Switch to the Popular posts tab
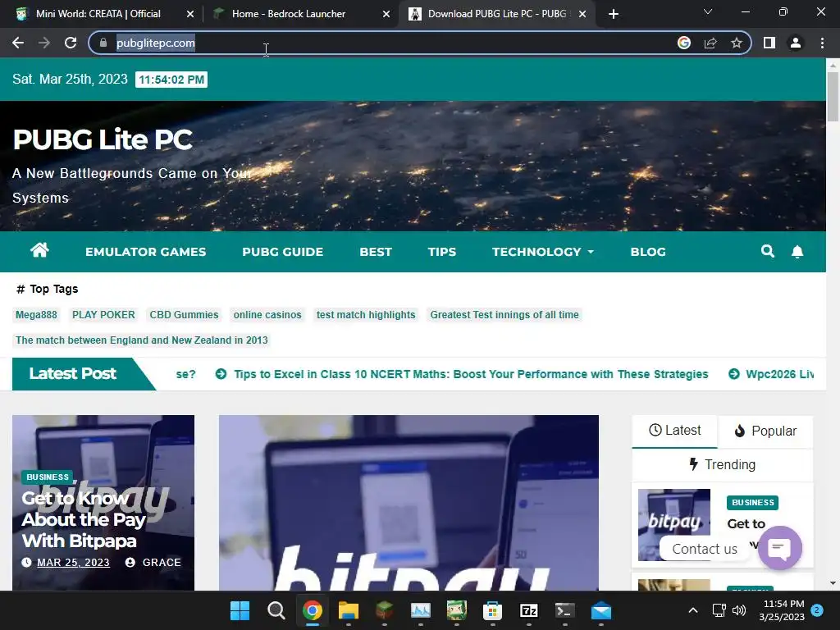This screenshot has height=630, width=840. tap(765, 431)
